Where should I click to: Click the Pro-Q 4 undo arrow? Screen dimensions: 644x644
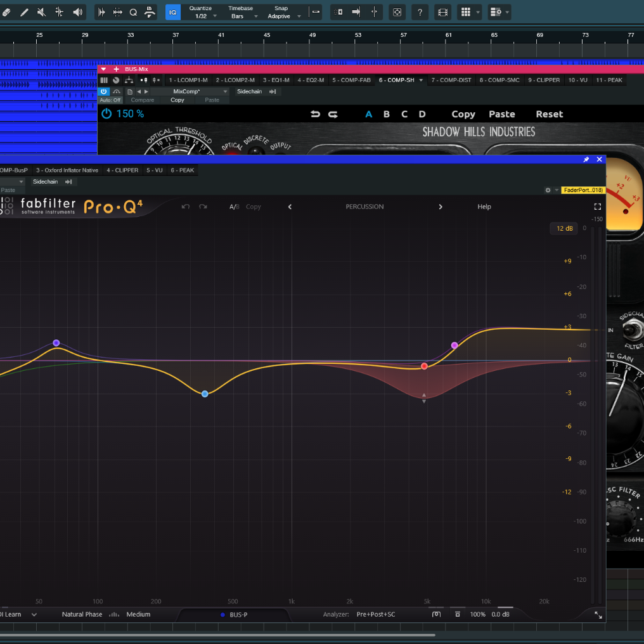[x=186, y=207]
